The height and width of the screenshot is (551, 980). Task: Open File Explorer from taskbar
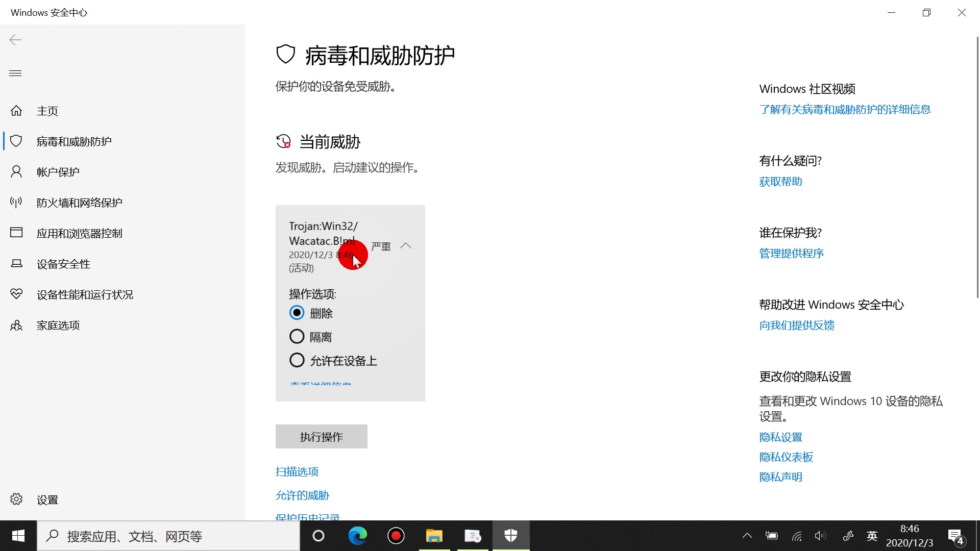(x=434, y=536)
